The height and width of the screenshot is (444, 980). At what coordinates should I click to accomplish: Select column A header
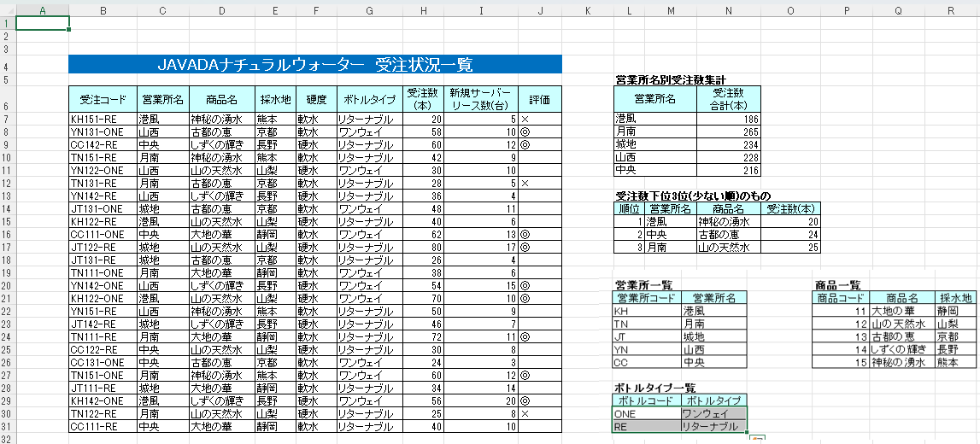42,10
